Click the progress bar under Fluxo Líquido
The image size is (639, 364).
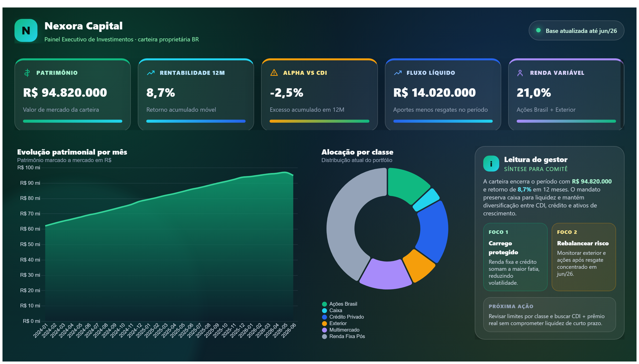pos(443,121)
